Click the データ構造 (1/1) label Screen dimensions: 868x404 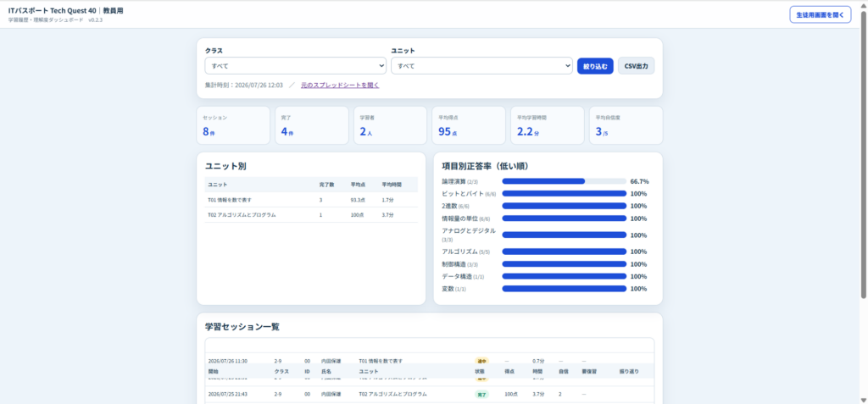464,276
